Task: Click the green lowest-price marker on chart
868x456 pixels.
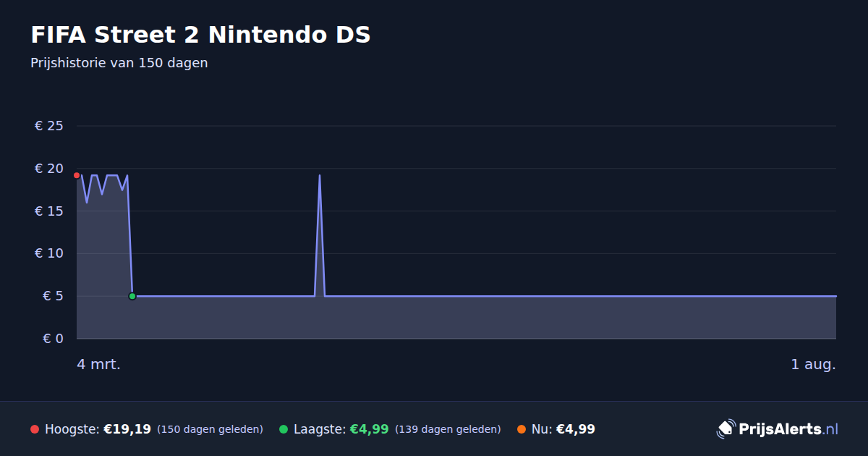Action: pos(132,296)
